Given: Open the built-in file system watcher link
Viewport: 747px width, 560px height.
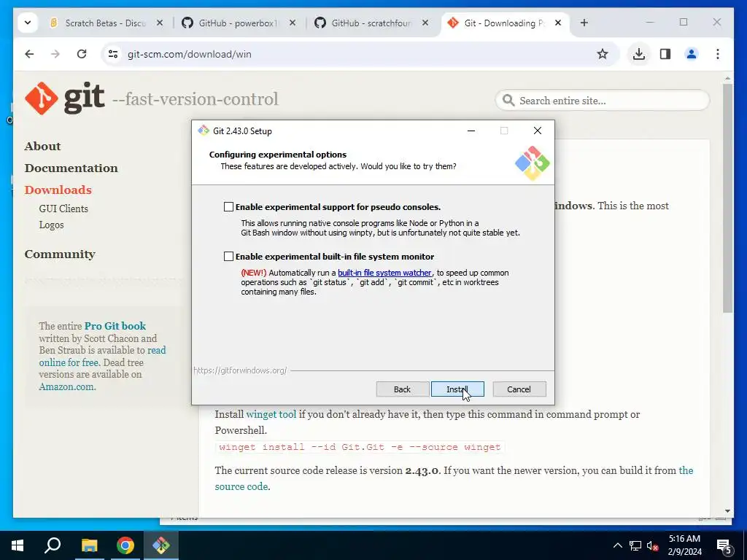Looking at the screenshot, I should [x=384, y=273].
